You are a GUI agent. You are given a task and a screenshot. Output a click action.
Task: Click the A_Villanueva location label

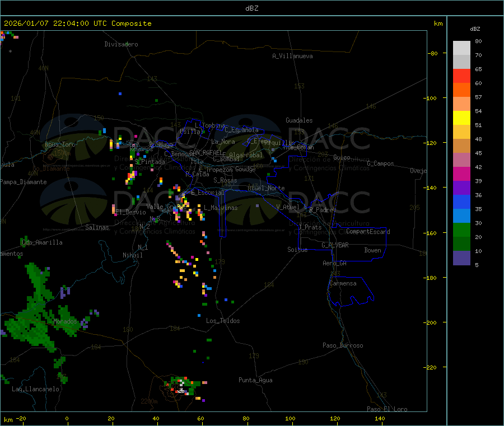(292, 56)
